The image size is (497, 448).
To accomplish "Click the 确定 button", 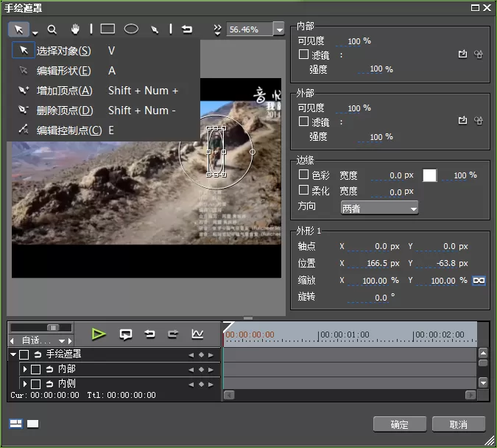I will tap(399, 424).
